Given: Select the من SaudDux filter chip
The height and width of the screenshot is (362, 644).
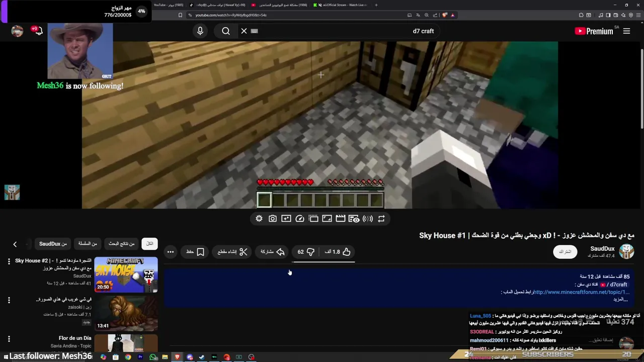Looking at the screenshot, I should click(53, 244).
